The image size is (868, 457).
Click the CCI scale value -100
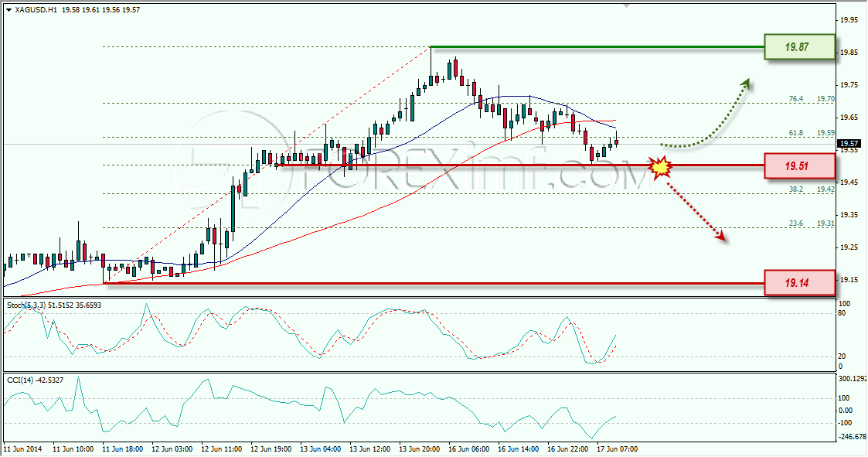click(846, 423)
